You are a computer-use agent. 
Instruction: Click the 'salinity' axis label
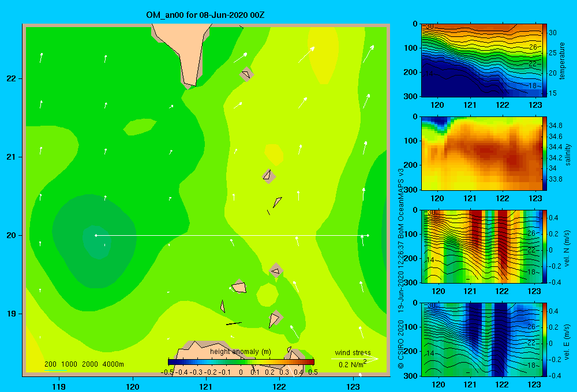(x=568, y=154)
